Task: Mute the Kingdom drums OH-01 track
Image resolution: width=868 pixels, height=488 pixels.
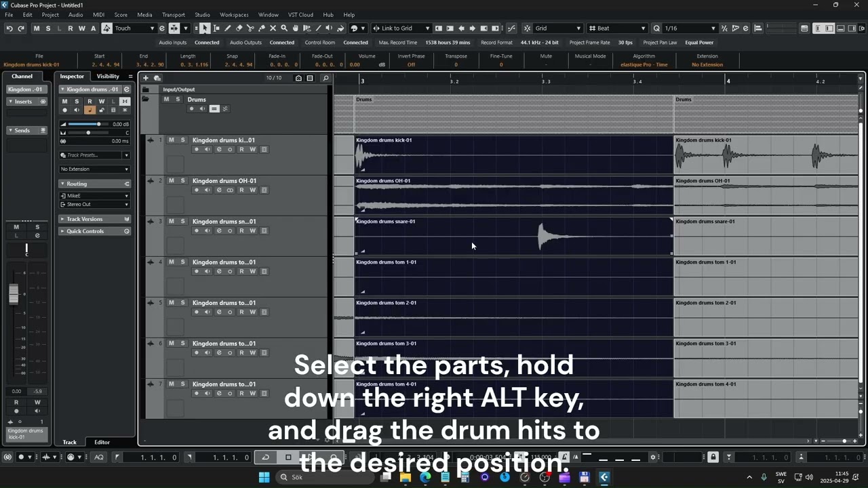Action: tap(171, 181)
